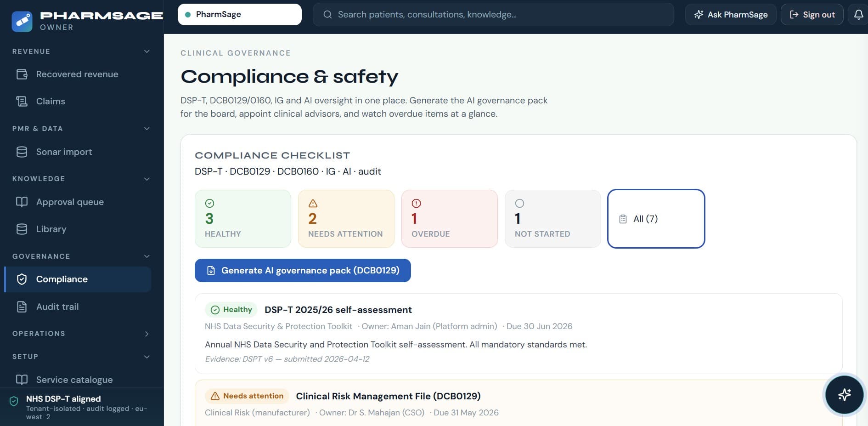Collapse the Knowledge section

147,179
